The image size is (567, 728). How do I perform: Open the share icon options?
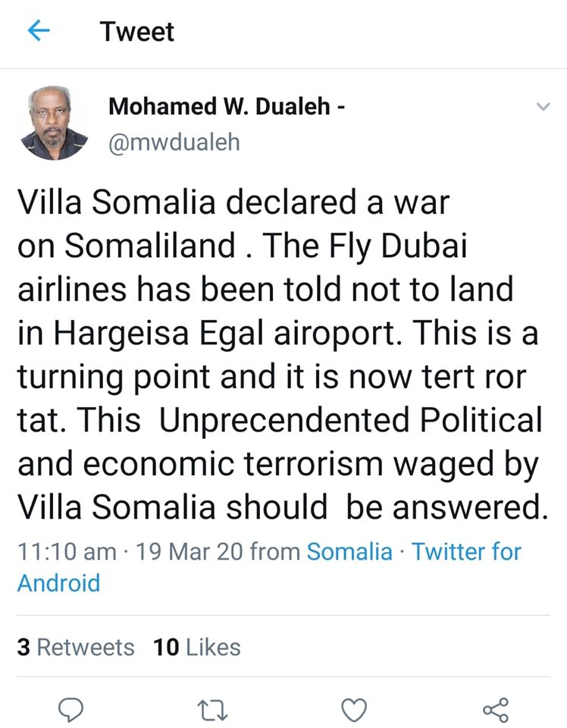(x=497, y=709)
